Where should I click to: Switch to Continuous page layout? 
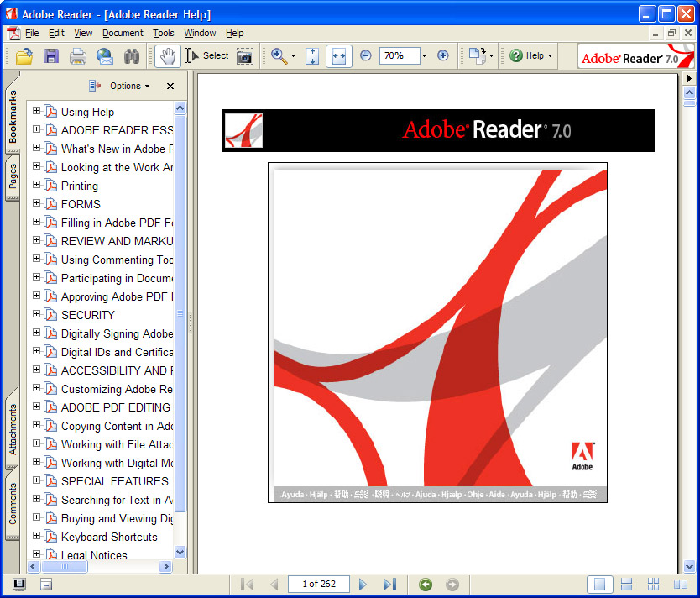(626, 585)
